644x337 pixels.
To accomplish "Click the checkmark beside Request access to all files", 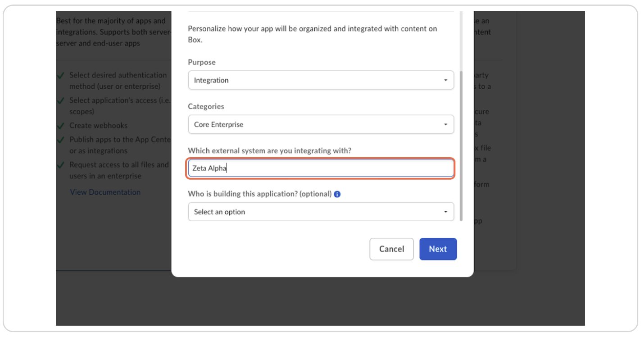I will click(61, 165).
